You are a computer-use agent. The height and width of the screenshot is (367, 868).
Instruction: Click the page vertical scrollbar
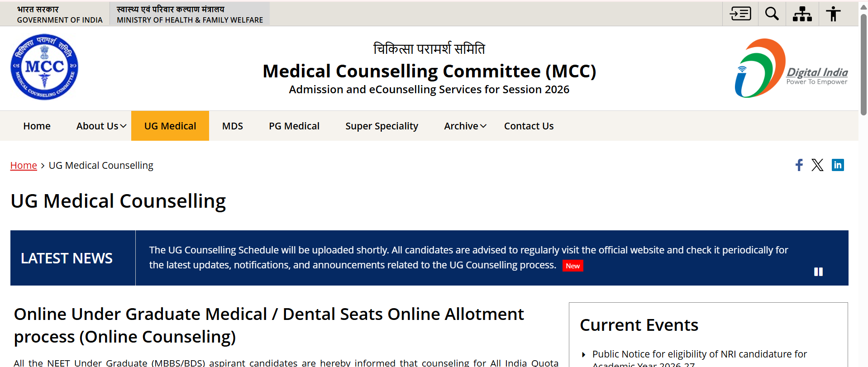tap(863, 63)
